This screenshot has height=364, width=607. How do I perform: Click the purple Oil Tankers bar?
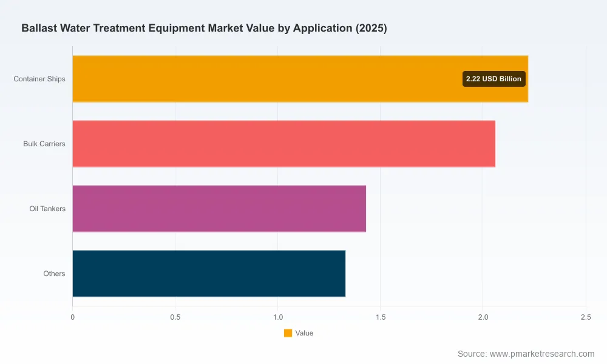point(219,209)
